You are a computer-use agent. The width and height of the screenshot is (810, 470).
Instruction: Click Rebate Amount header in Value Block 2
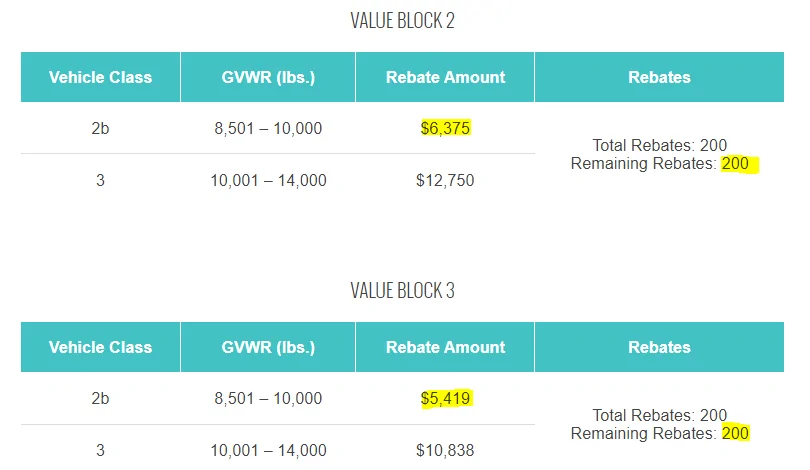tap(445, 77)
